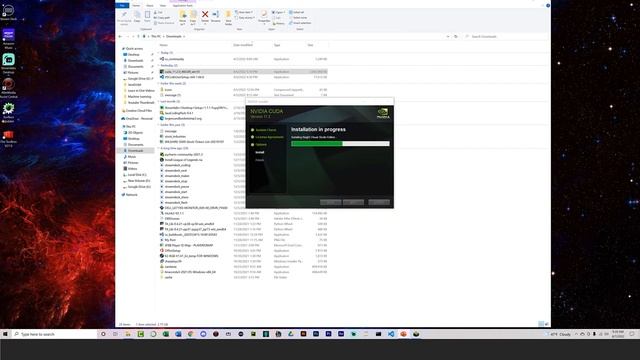Click This PC in the address bar breadcrumb

(x=156, y=36)
